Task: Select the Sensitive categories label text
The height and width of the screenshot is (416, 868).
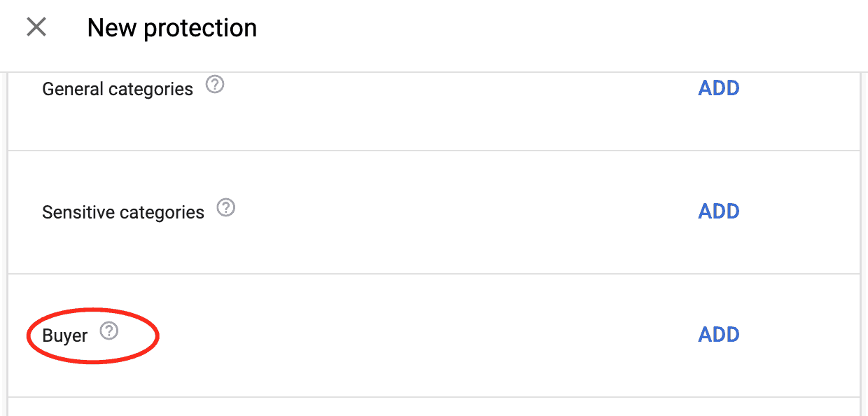Action: pyautogui.click(x=123, y=213)
